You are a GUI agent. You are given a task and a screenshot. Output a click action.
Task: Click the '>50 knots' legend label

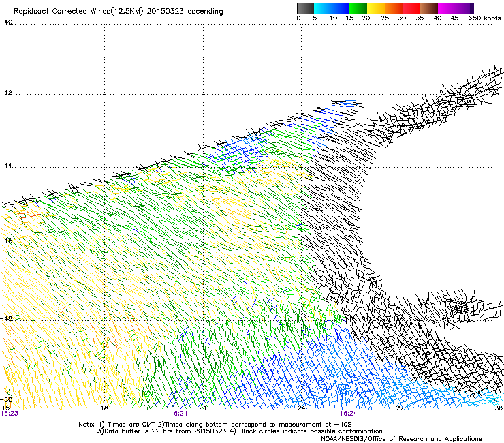pyautogui.click(x=484, y=18)
